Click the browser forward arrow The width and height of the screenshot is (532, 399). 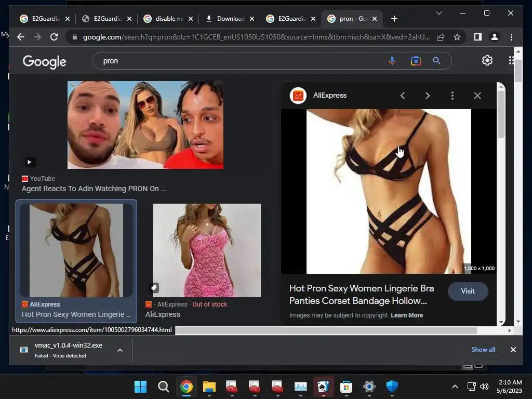pyautogui.click(x=37, y=37)
